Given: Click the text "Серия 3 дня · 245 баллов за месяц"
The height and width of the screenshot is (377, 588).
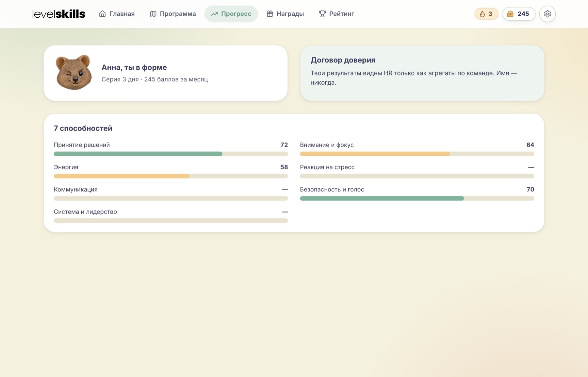Looking at the screenshot, I should pyautogui.click(x=155, y=79).
